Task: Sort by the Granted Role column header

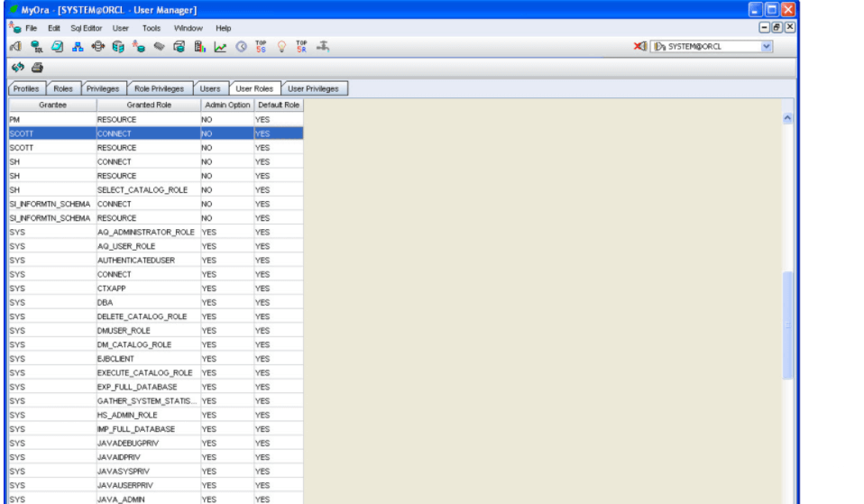Action: [149, 105]
